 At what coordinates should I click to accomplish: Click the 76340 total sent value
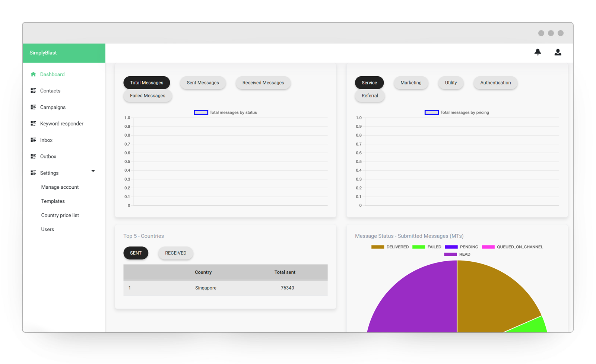(288, 288)
